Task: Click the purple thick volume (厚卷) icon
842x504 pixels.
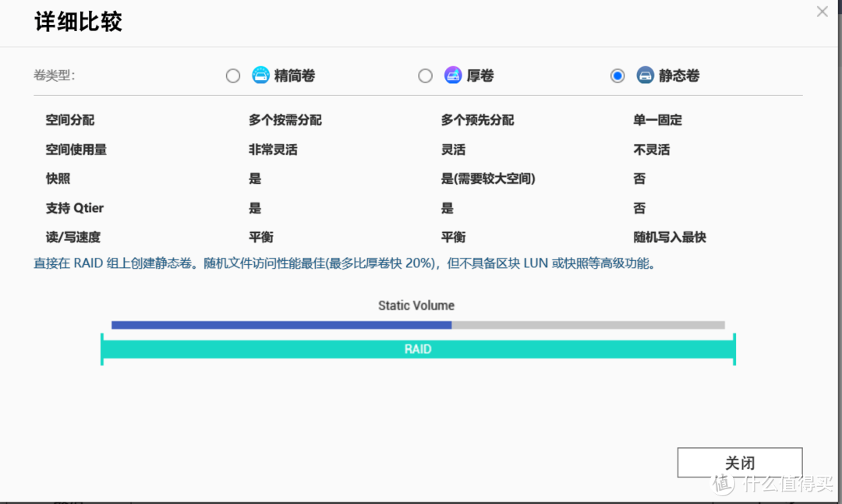Action: (x=453, y=76)
